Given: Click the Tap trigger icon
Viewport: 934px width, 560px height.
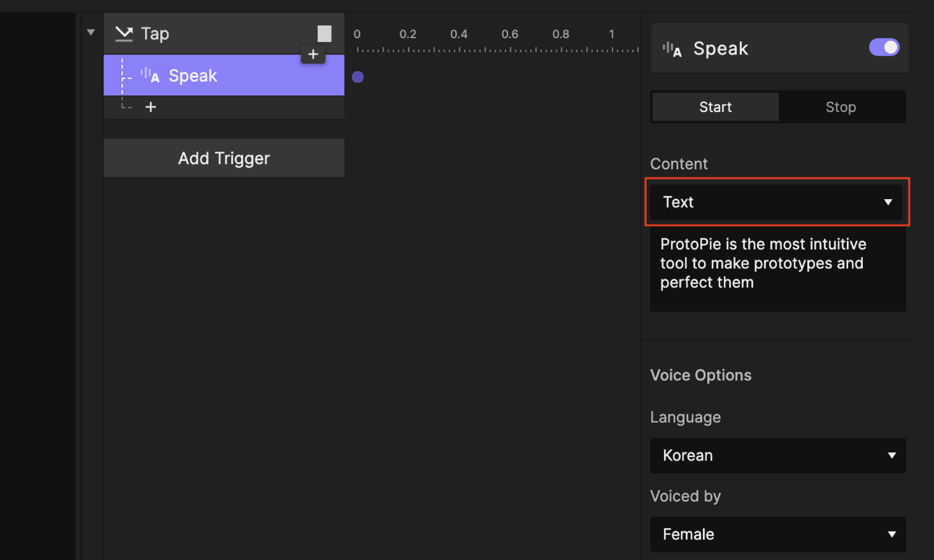Looking at the screenshot, I should (125, 33).
